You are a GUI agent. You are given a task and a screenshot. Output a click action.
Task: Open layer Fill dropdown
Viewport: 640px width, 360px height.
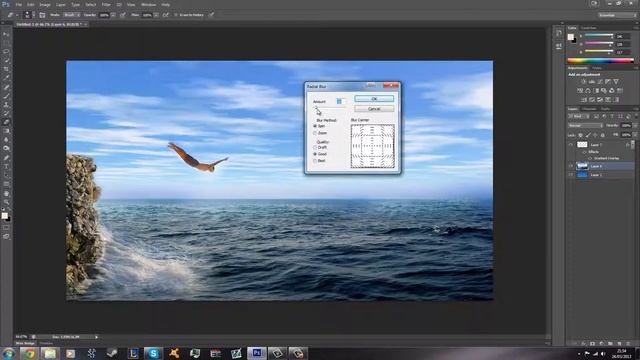tap(635, 135)
